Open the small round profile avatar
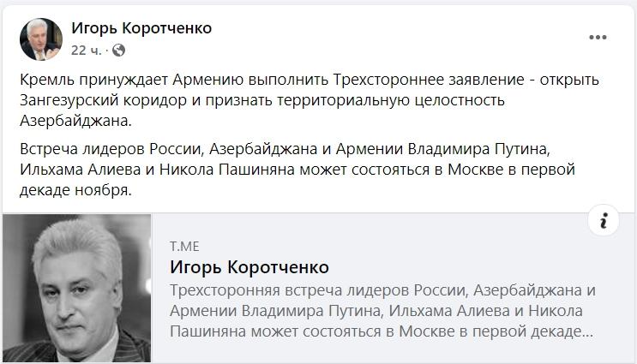Image resolution: width=637 pixels, height=364 pixels. [x=41, y=39]
